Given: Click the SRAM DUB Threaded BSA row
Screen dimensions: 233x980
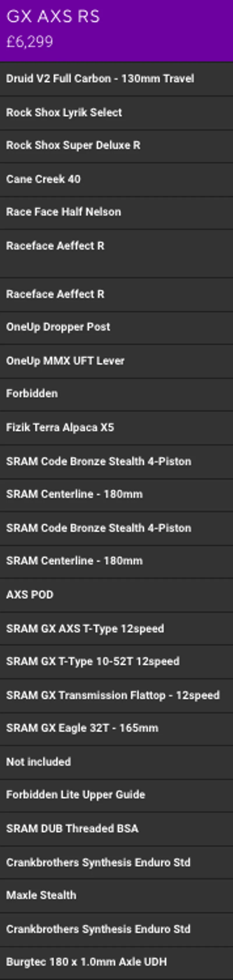Looking at the screenshot, I should [x=72, y=828].
